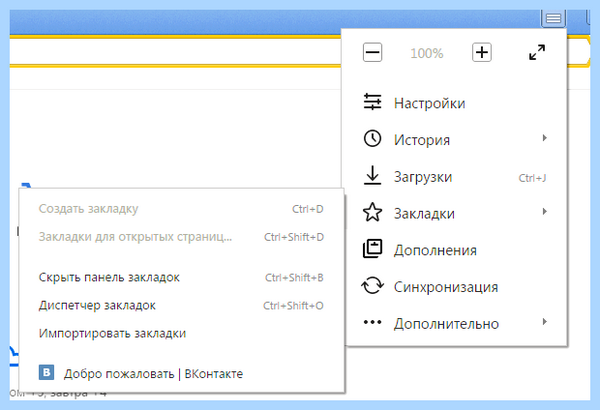This screenshot has height=410, width=600.
Task: Click the Загрузки download arrow icon
Action: (x=372, y=175)
